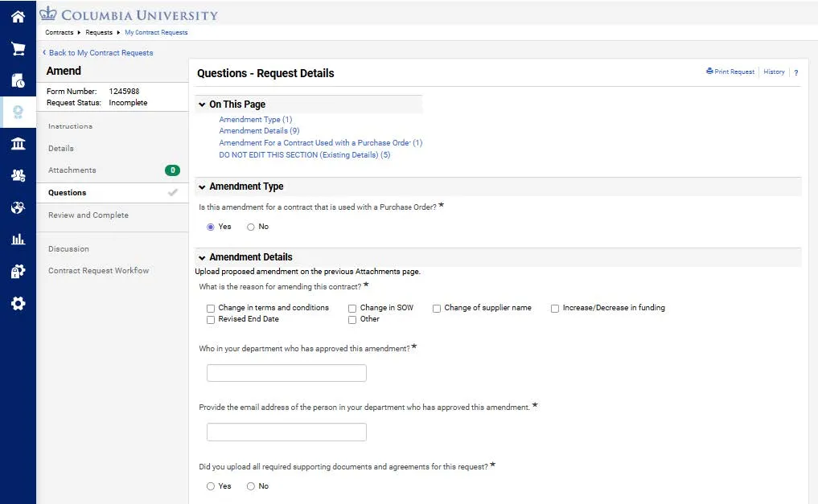Viewport: 818px width, 504px height.
Task: Select No for Purchase Order amendment
Action: click(x=250, y=227)
